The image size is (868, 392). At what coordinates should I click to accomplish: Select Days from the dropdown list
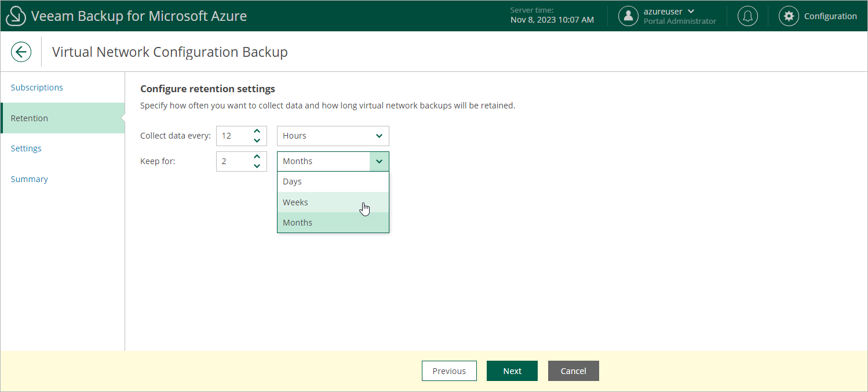pyautogui.click(x=333, y=182)
